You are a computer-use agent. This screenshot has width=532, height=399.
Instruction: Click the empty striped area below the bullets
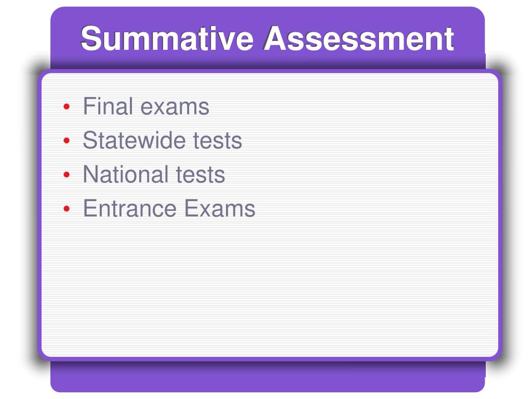point(270,288)
